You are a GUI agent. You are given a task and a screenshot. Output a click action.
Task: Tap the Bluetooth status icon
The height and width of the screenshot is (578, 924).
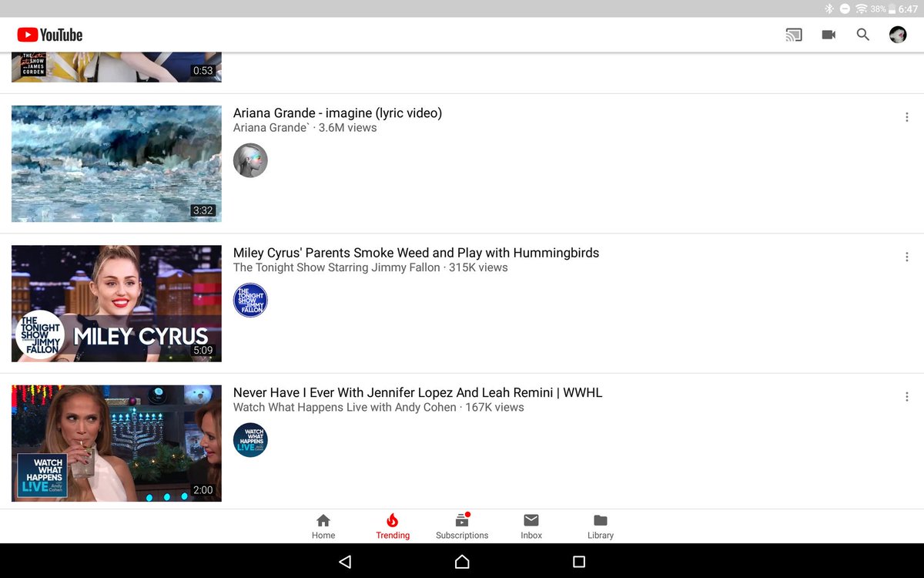[829, 8]
